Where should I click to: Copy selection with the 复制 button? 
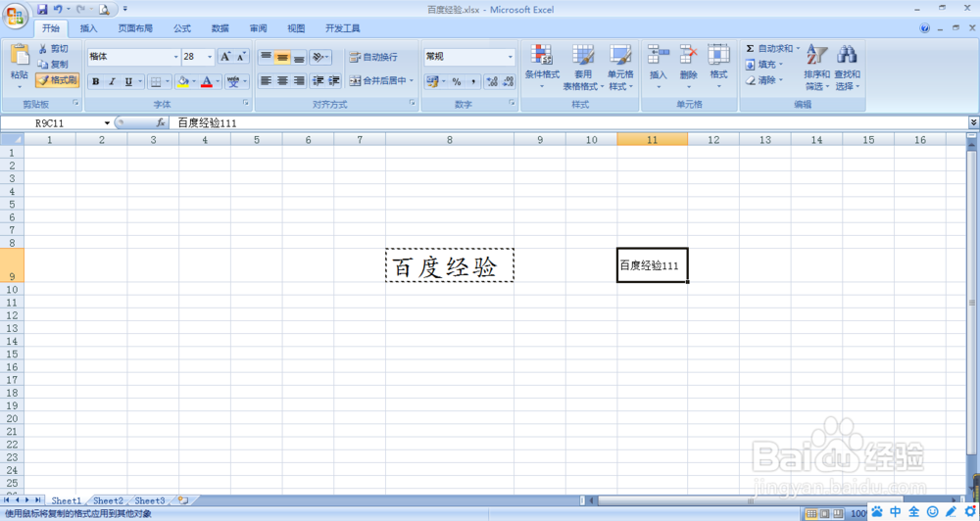[x=53, y=65]
